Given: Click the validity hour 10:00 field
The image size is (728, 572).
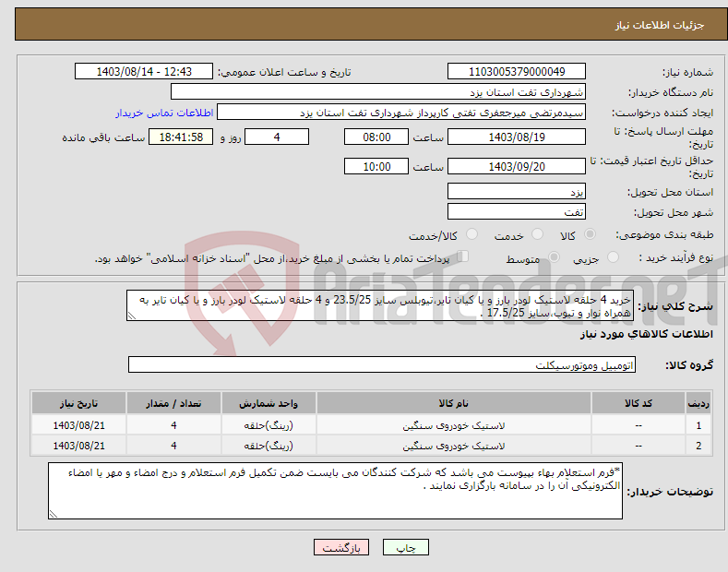Looking at the screenshot, I should (376, 166).
